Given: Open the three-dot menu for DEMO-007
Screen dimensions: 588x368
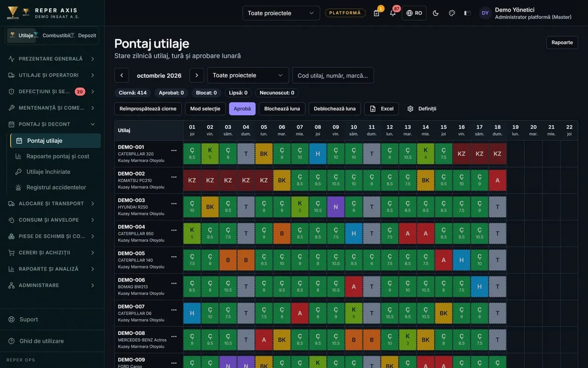Looking at the screenshot, I should (174, 310).
